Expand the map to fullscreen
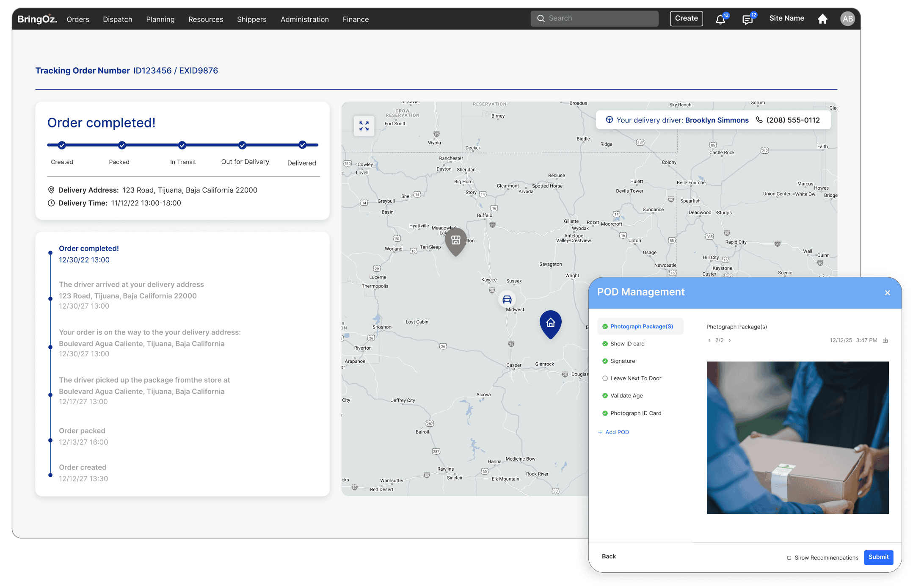This screenshot has height=588, width=913. [x=364, y=126]
